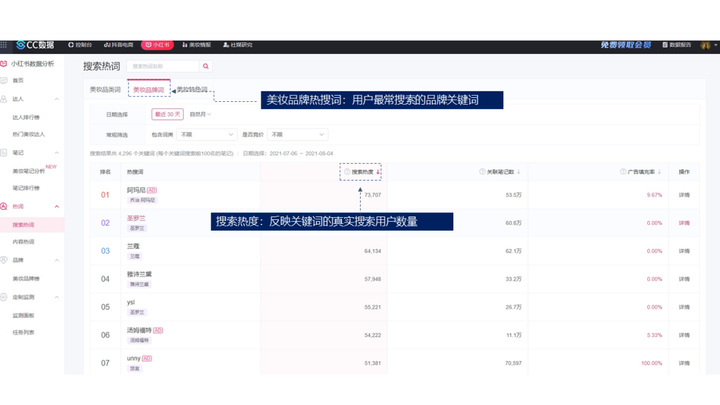Sort by the 关联笔记数 column arrow
720x405 pixels.
518,172
